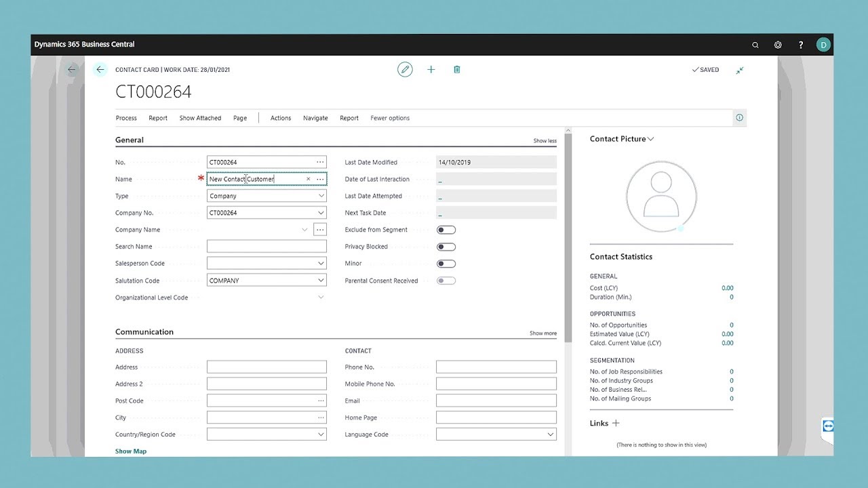
Task: Open the help question mark icon
Action: [801, 45]
